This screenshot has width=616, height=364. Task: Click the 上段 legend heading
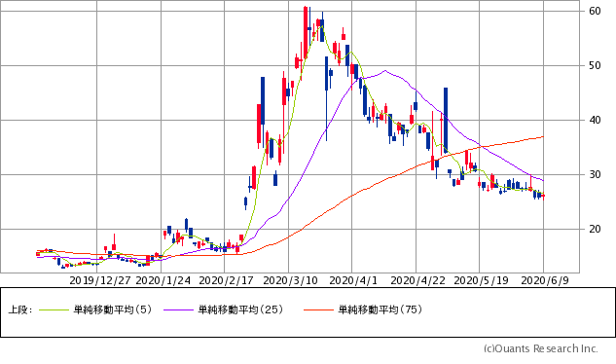19,309
